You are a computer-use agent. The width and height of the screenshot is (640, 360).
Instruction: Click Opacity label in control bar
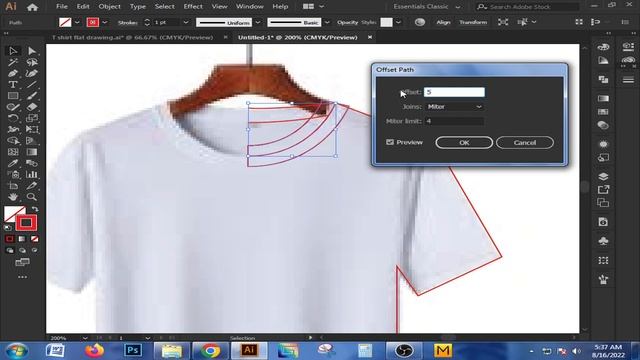(347, 22)
